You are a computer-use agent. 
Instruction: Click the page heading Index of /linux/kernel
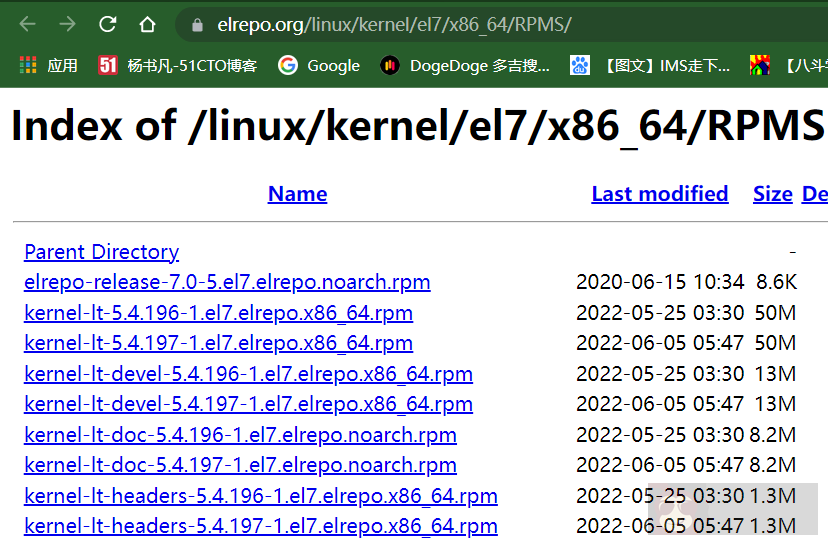tap(417, 127)
